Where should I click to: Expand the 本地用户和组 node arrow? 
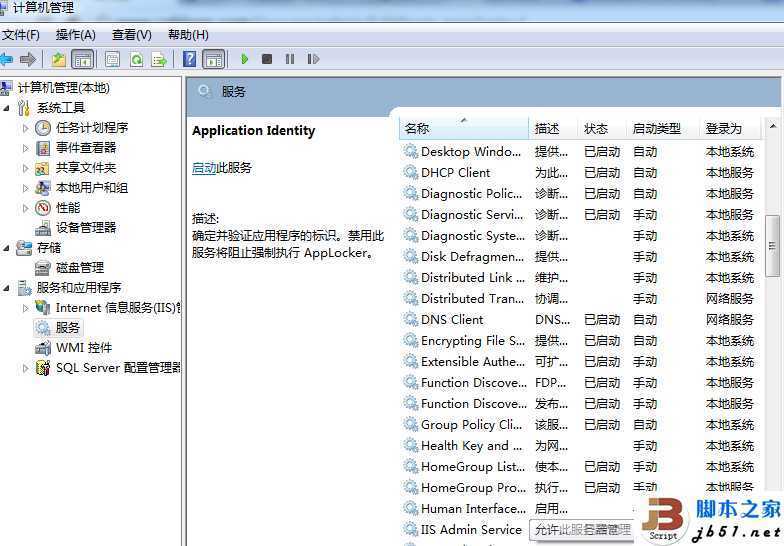[26, 188]
